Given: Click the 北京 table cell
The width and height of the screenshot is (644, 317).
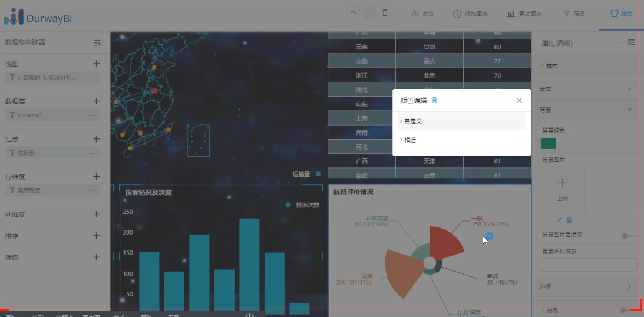Looking at the screenshot, I should click(429, 75).
